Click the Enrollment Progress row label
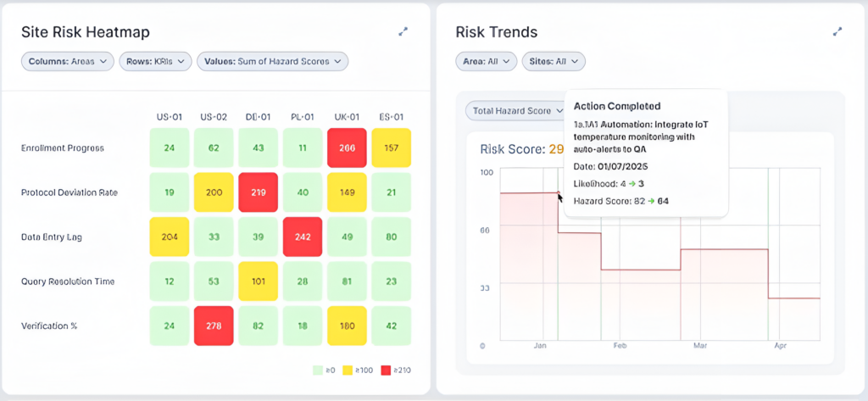 [63, 148]
